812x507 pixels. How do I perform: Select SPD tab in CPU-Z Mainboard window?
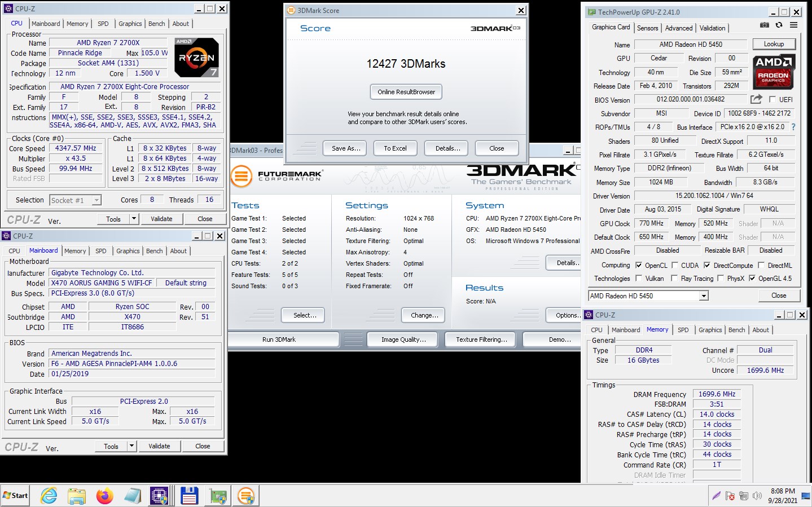(100, 251)
